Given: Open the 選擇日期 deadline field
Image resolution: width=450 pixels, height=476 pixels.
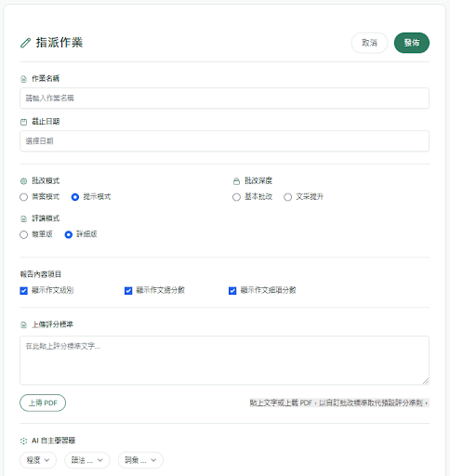Looking at the screenshot, I should 224,141.
